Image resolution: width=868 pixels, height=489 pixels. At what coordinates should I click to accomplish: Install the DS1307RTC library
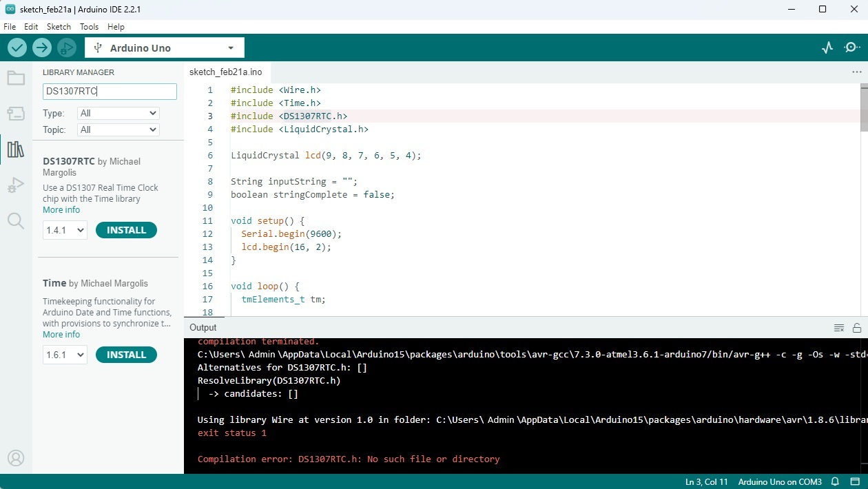(126, 230)
